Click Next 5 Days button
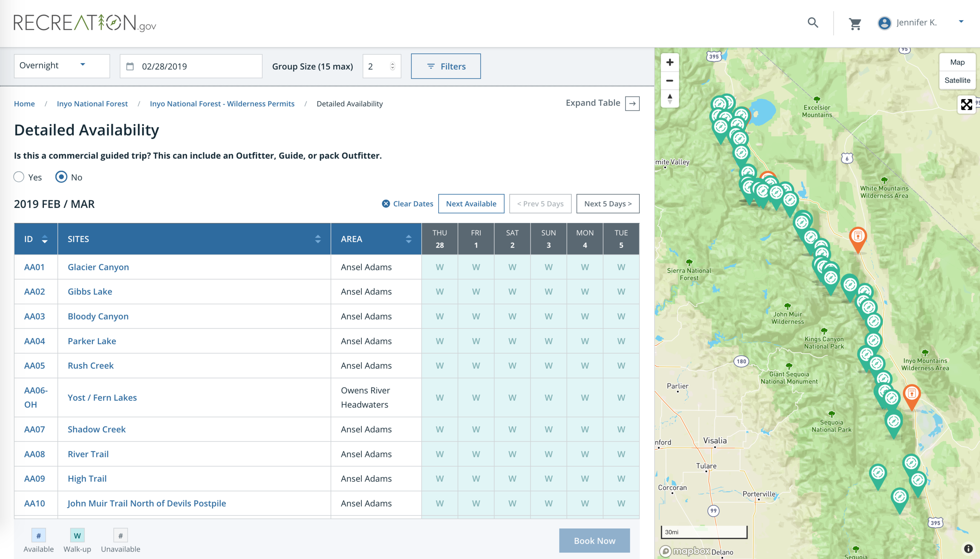This screenshot has width=980, height=559. tap(608, 204)
